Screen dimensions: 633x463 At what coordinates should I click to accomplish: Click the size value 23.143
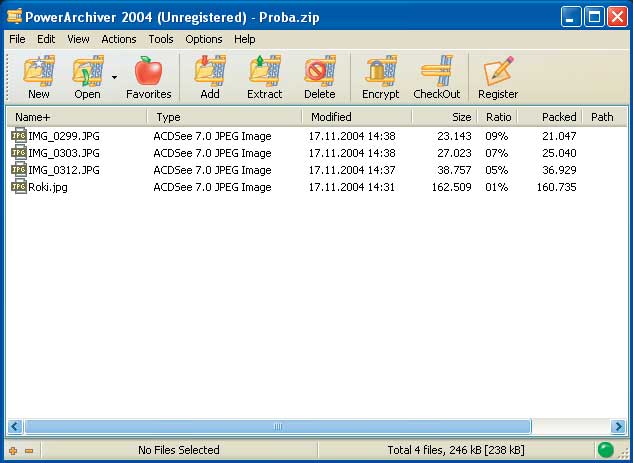(x=454, y=136)
